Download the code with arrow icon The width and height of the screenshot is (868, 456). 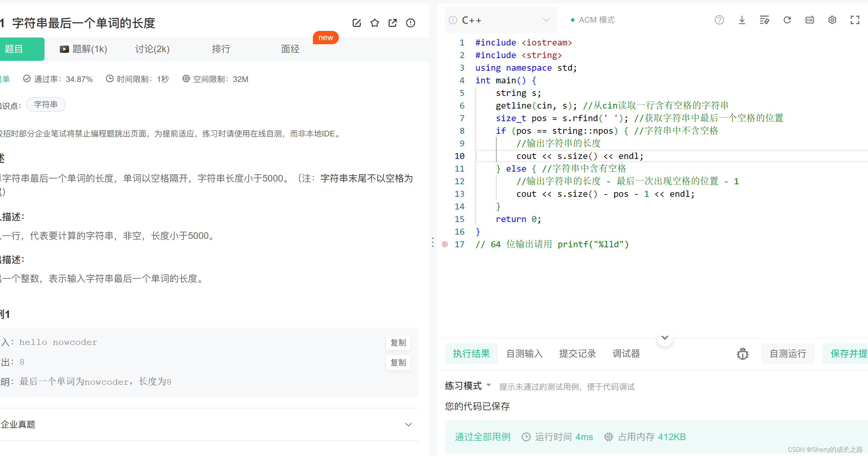coord(742,20)
